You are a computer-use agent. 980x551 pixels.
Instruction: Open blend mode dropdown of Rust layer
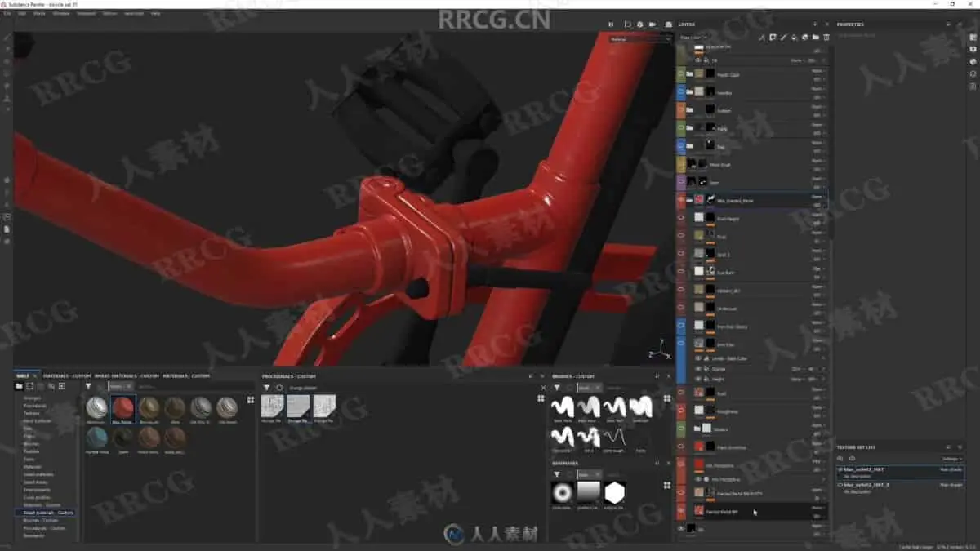click(x=818, y=389)
